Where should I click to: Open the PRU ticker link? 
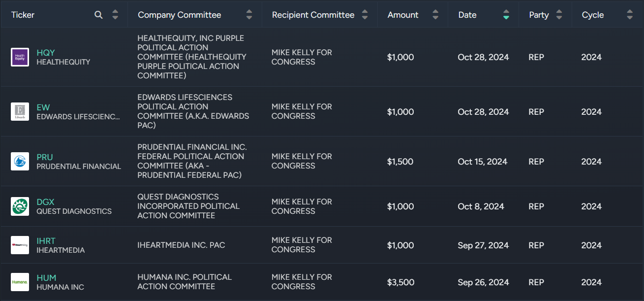pyautogui.click(x=45, y=157)
